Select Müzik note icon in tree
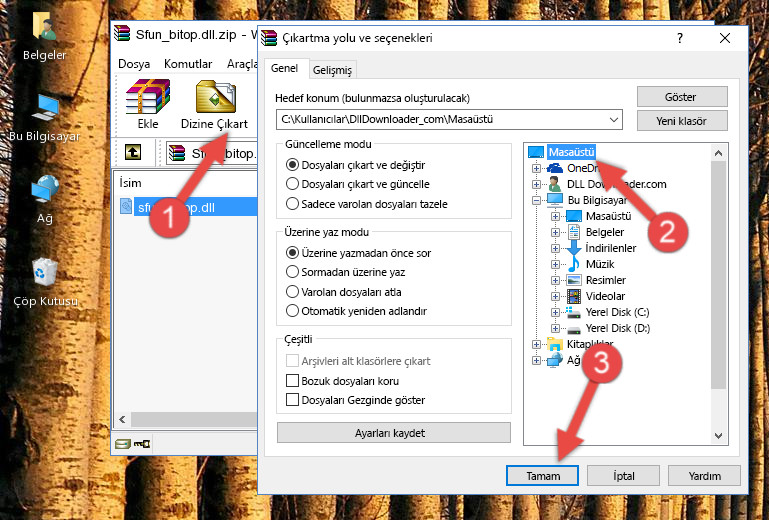 (x=573, y=264)
